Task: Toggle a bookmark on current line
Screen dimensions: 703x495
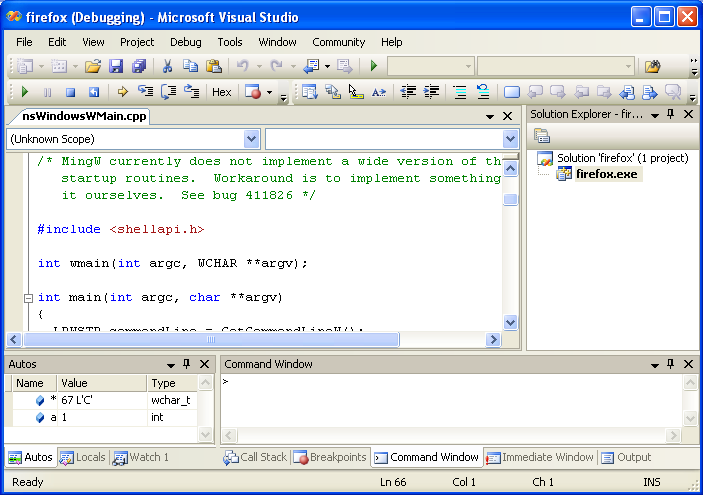Action: coord(512,92)
